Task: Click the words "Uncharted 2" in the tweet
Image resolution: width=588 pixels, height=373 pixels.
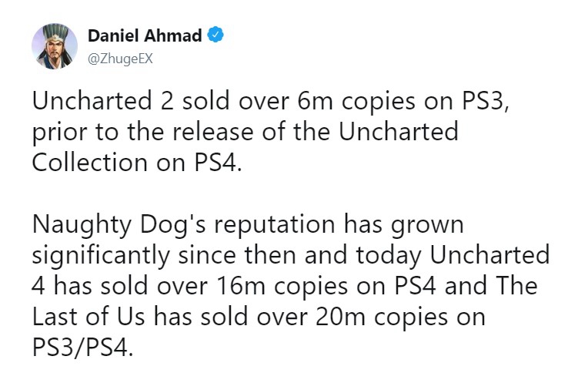Action: click(x=103, y=101)
